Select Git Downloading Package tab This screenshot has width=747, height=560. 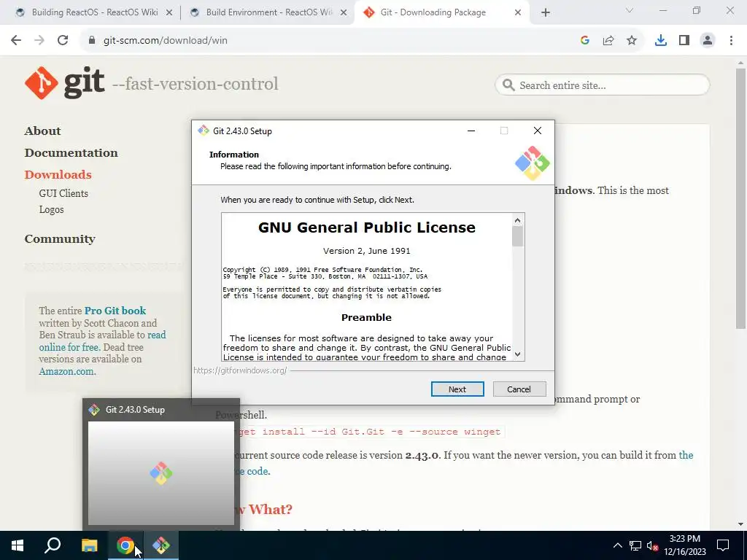pyautogui.click(x=433, y=12)
